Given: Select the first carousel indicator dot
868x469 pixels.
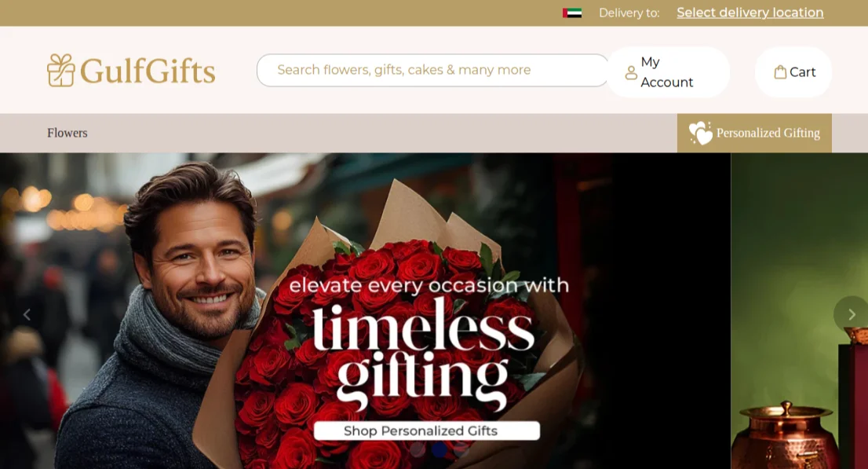Looking at the screenshot, I should [418, 449].
